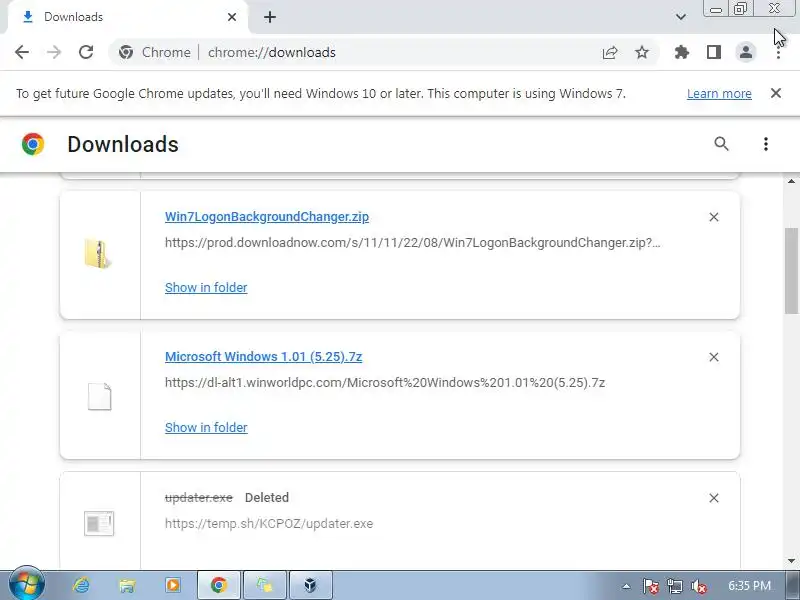The image size is (800, 600).
Task: Reload the downloads page
Action: point(86,52)
